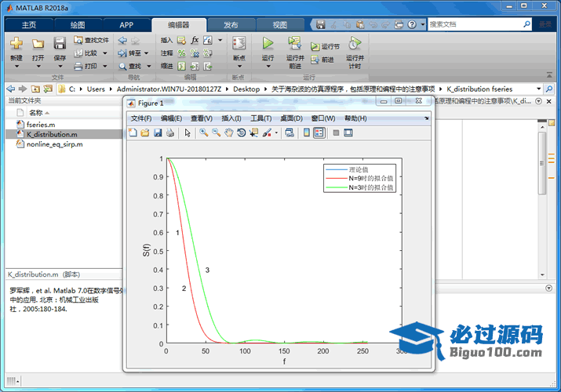
Task: Open the Help (帮助) menu in Figure 1
Action: 355,118
